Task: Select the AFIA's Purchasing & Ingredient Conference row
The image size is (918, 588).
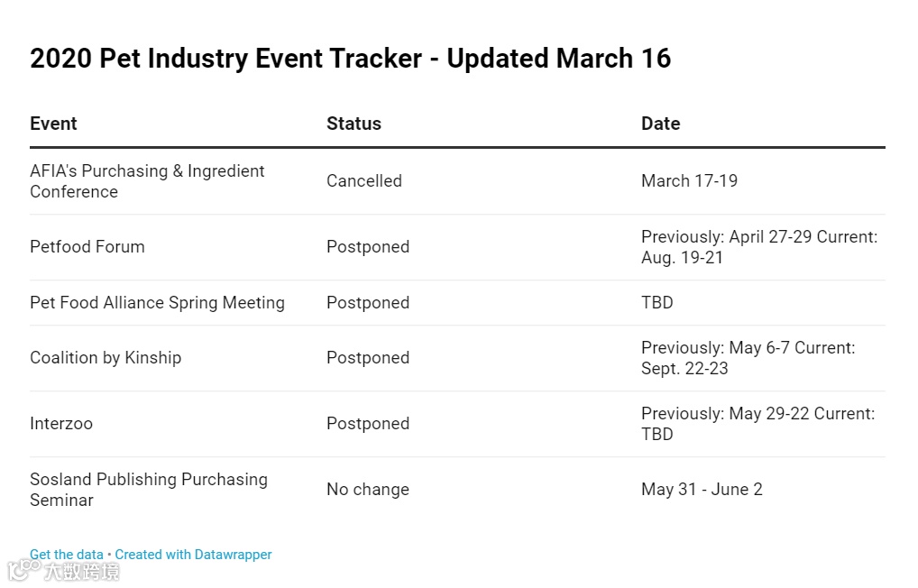Action: click(147, 181)
